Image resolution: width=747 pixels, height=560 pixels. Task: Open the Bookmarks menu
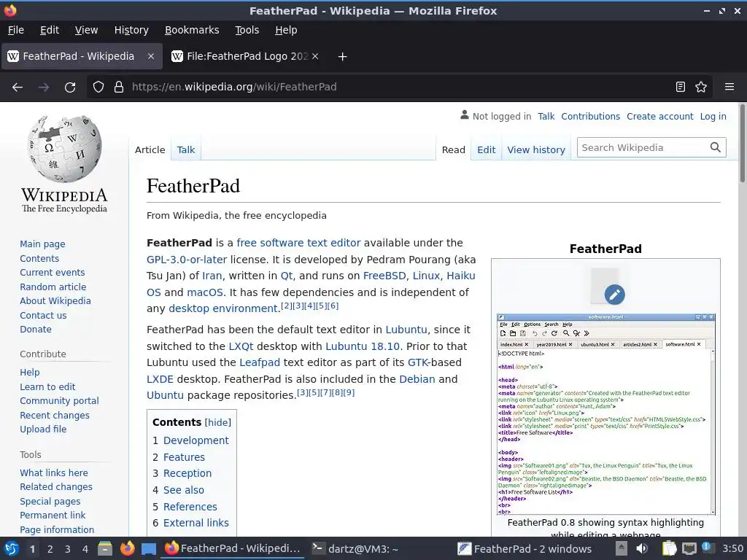192,30
